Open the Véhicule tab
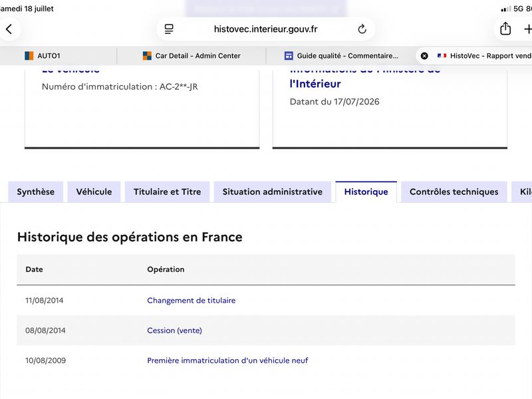532x399 pixels. tap(94, 192)
